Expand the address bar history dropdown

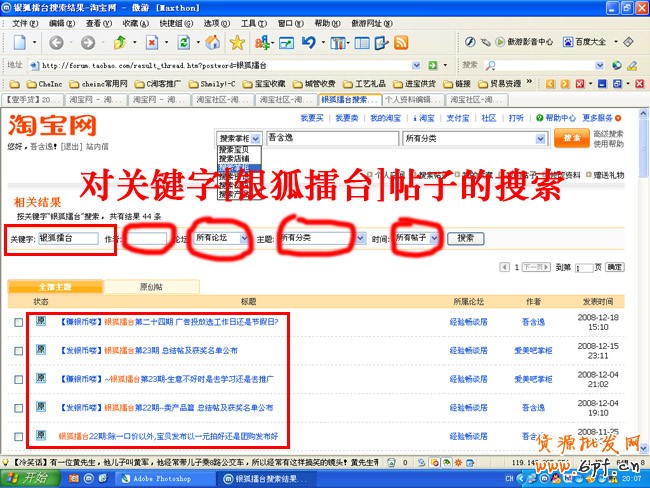click(416, 65)
